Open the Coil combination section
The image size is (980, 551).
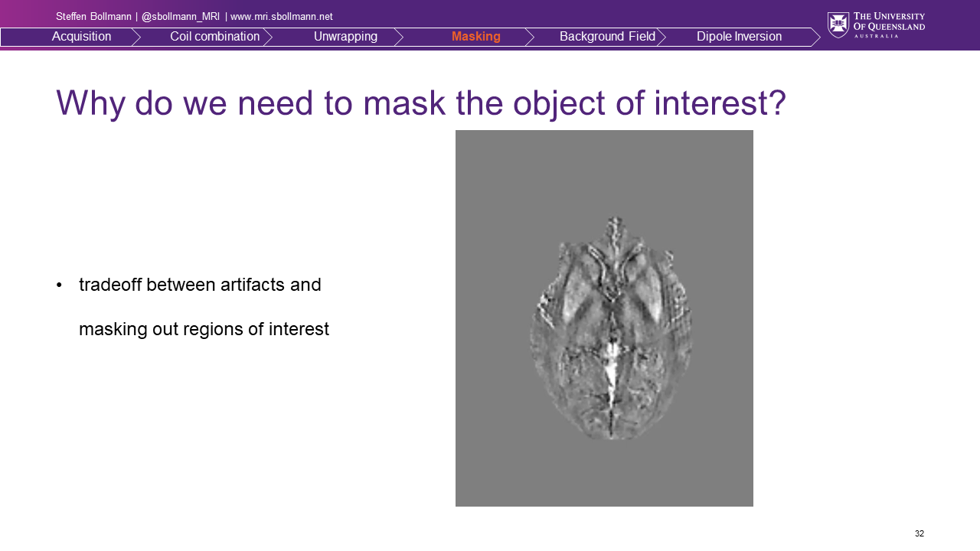(214, 37)
